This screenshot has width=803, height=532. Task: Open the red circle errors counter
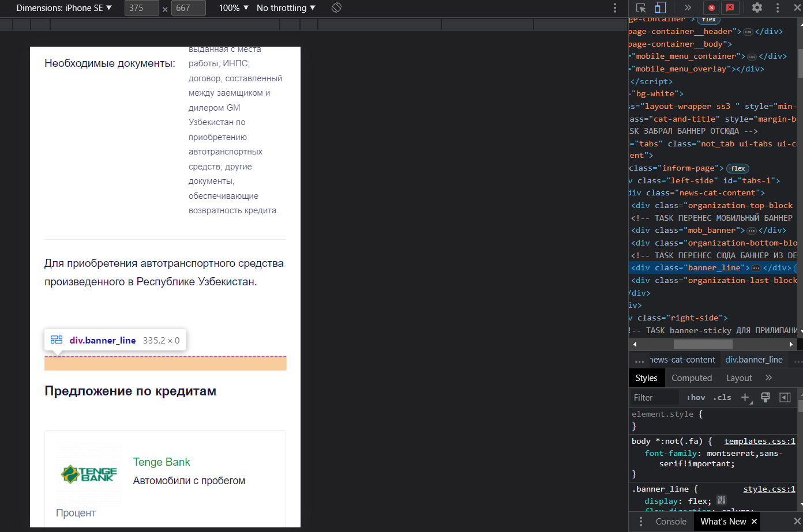(x=711, y=7)
